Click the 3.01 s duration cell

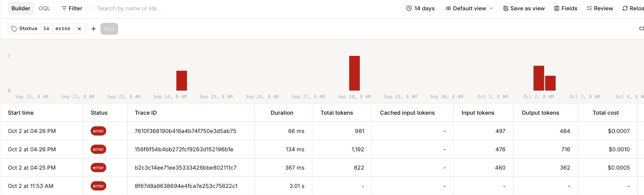[297, 186]
